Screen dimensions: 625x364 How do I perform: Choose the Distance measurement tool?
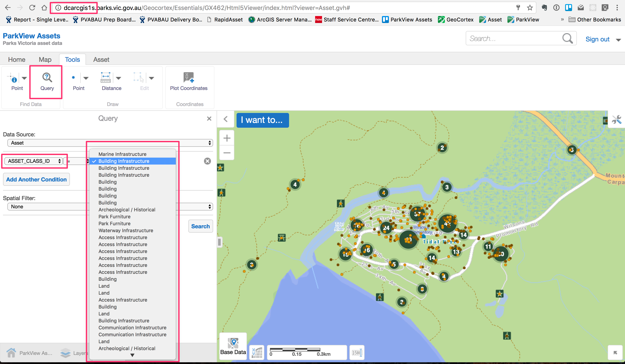(x=106, y=78)
